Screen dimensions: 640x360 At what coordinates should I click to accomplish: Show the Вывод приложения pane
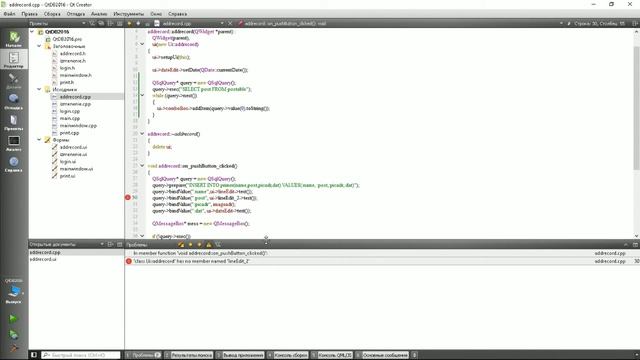240,355
